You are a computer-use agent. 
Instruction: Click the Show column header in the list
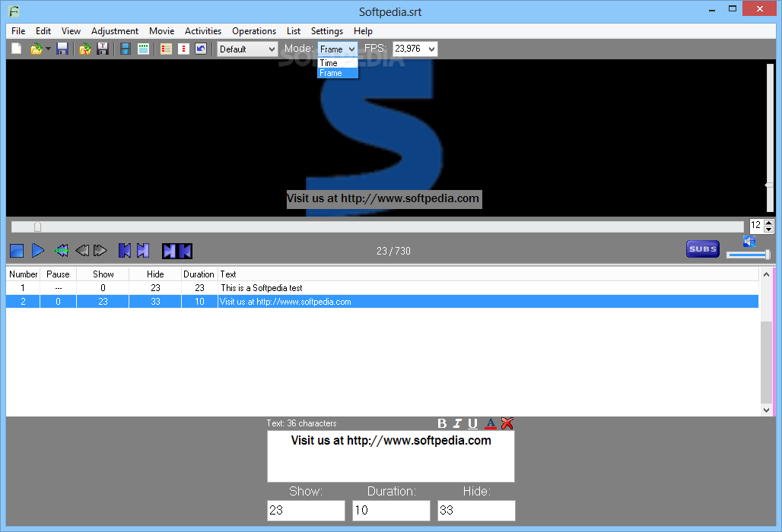point(103,274)
